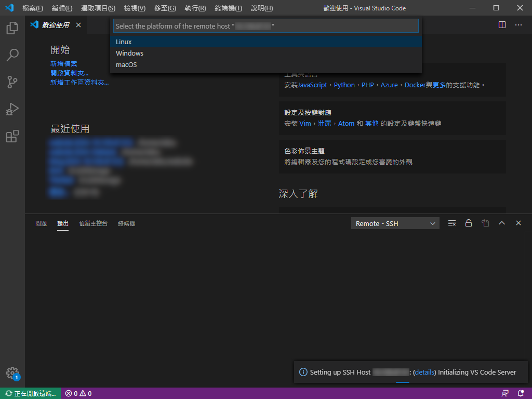The width and height of the screenshot is (532, 399).
Task: Close the 歡迎使用 tab
Action: tap(78, 25)
